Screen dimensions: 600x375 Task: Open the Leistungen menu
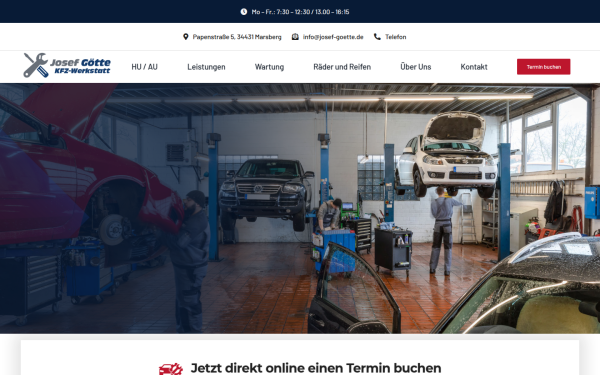point(206,67)
